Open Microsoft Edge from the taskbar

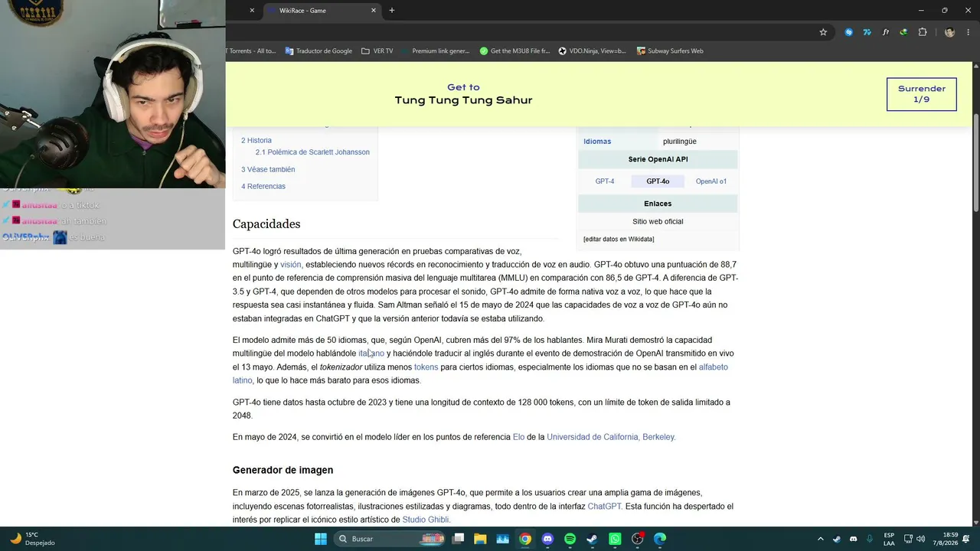point(660,539)
